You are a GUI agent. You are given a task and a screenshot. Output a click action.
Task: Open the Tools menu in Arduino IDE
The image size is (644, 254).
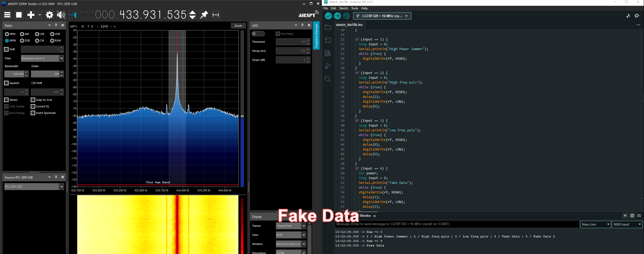pos(355,8)
